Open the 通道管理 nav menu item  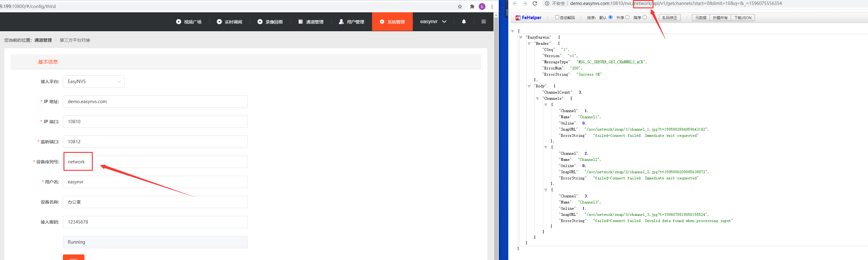[311, 22]
